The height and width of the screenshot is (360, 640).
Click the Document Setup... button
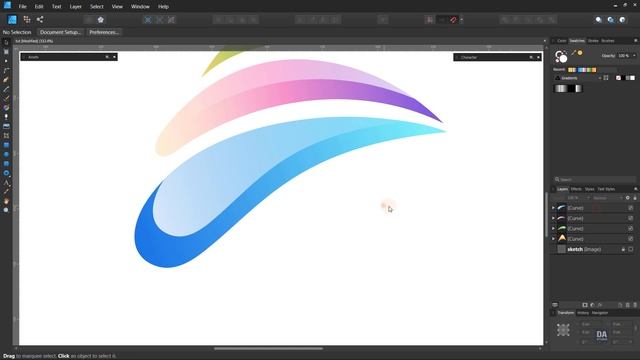(x=60, y=32)
